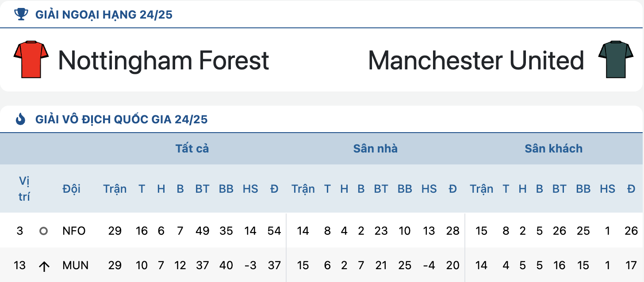Screen dimensions: 644x282
Task: Click the MUN team abbreviation in table
Action: point(76,266)
